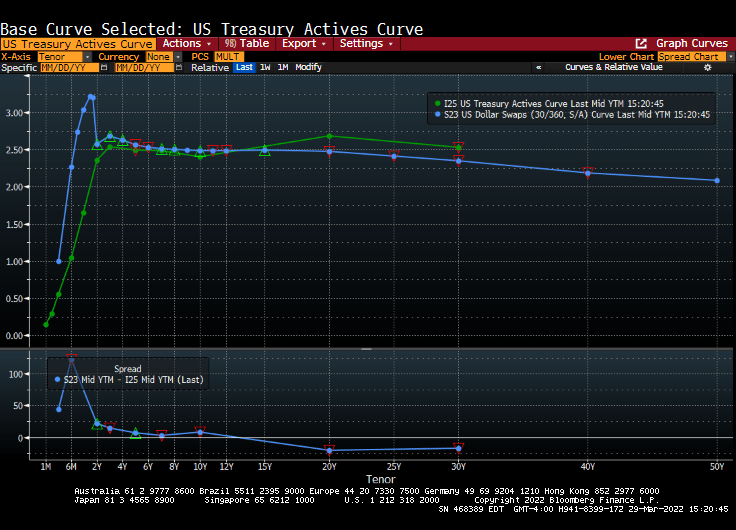Open calendar picker for second specific date
Image resolution: width=736 pixels, height=530 pixels.
[179, 68]
